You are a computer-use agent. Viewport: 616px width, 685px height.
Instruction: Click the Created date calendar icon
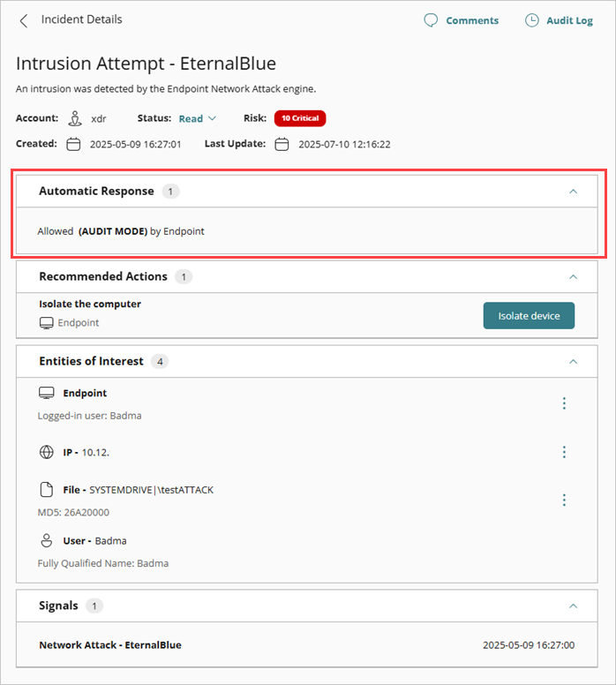(x=74, y=144)
